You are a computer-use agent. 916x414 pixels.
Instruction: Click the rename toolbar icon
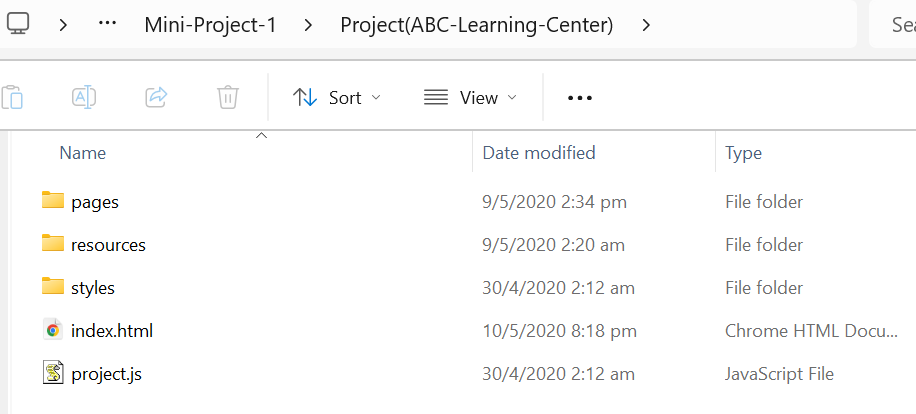pyautogui.click(x=84, y=97)
